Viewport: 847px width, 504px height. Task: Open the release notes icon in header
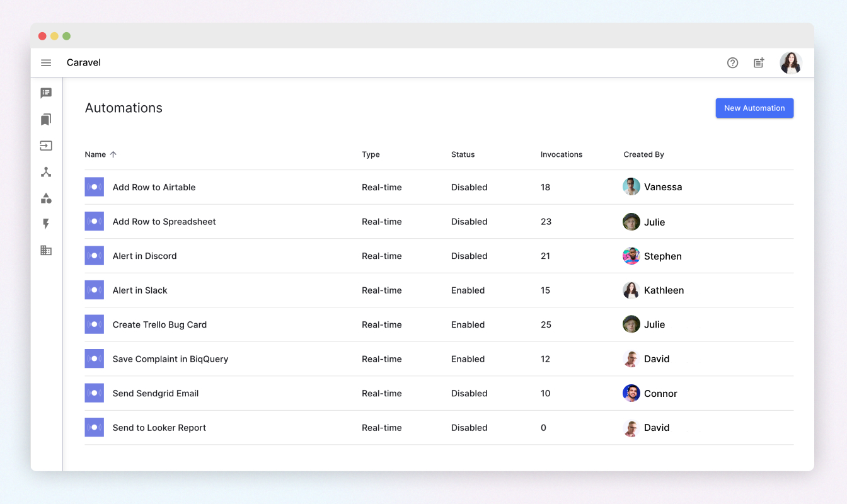(759, 63)
